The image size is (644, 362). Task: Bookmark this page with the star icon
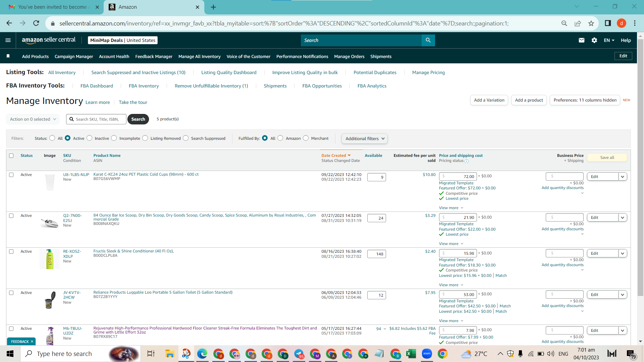tap(591, 23)
